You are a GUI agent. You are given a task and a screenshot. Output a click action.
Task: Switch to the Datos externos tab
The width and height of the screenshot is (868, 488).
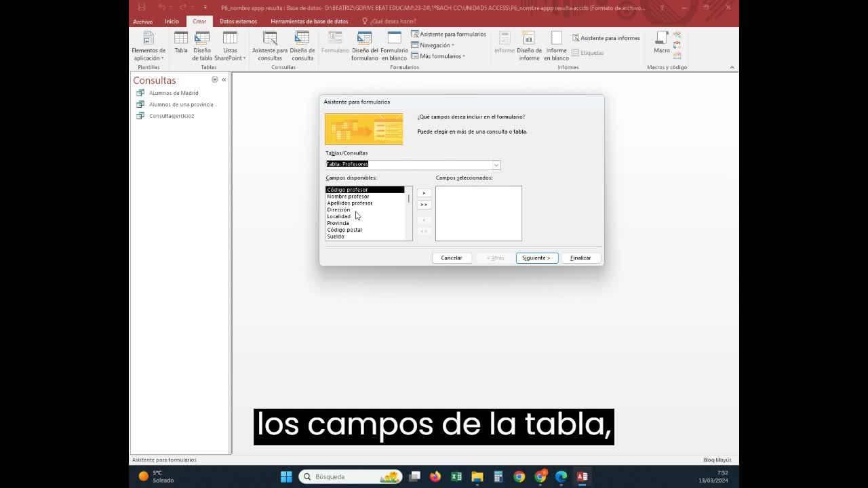(x=239, y=22)
